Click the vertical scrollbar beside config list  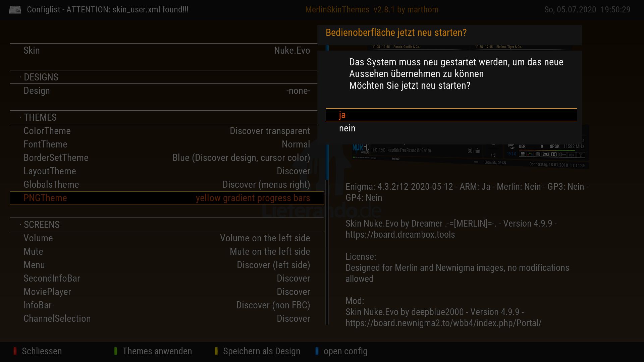click(327, 235)
